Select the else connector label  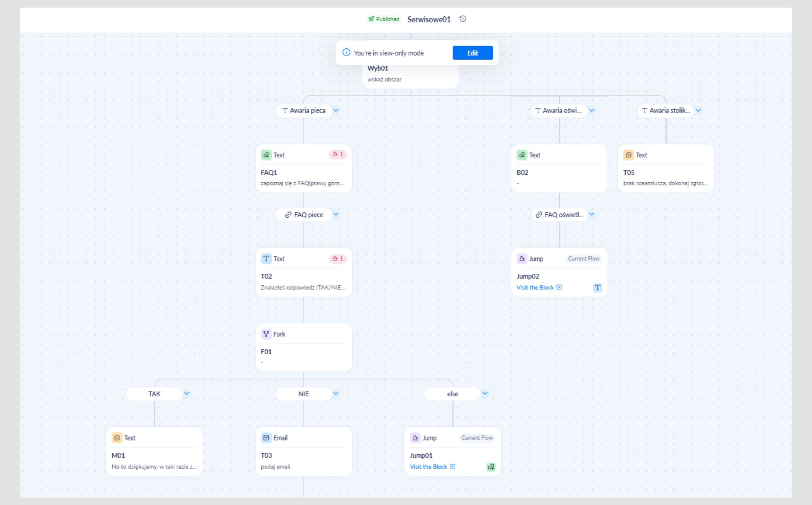click(452, 394)
